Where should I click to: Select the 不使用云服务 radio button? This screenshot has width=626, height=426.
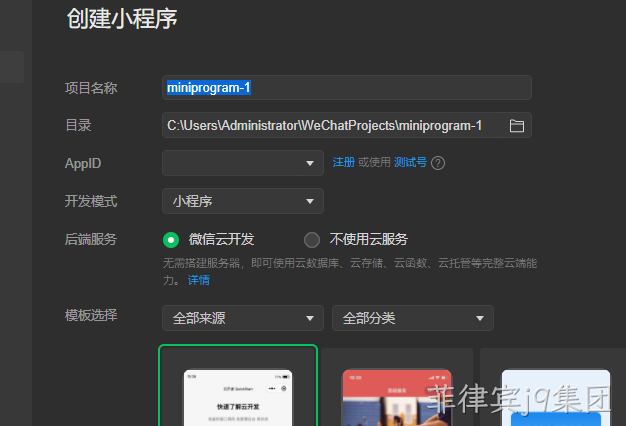(x=312, y=240)
